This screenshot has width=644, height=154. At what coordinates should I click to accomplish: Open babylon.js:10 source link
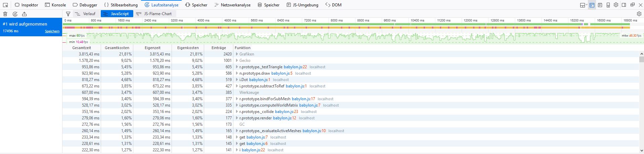[x=314, y=131]
